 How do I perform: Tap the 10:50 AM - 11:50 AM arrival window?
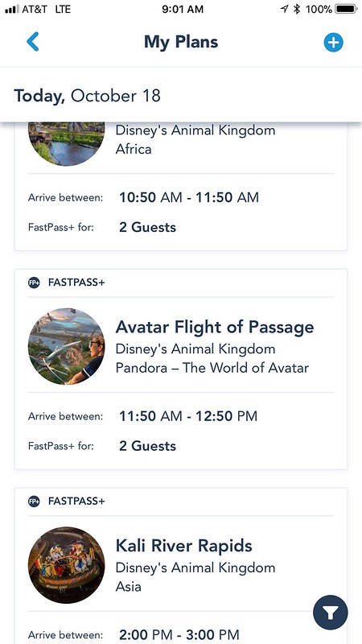pos(189,197)
